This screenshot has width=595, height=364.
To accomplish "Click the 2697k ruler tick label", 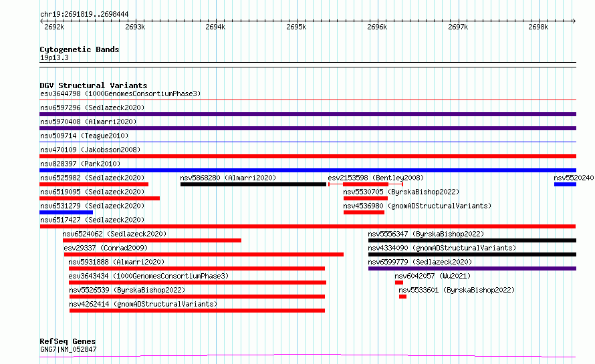I will pyautogui.click(x=458, y=27).
